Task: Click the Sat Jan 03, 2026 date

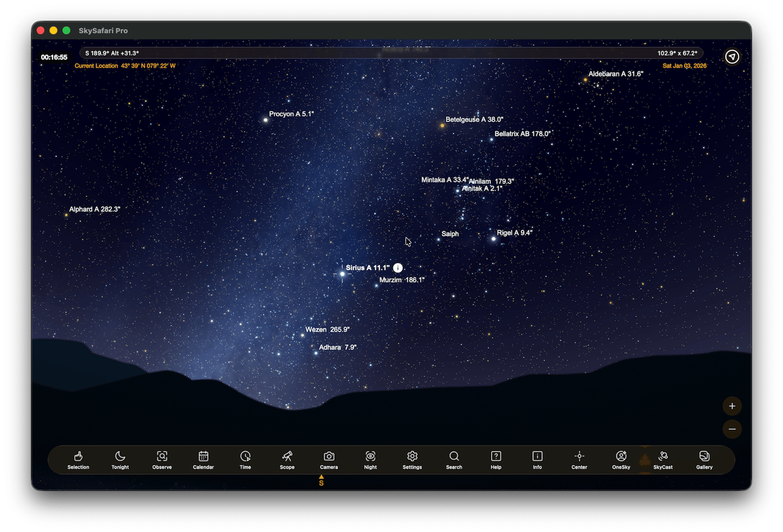Action: click(685, 66)
